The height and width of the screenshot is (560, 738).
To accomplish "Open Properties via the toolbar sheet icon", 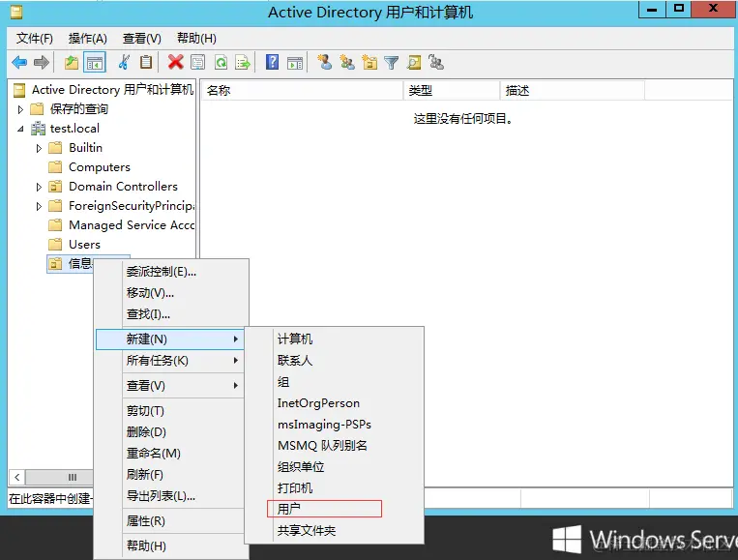I will pos(198,62).
